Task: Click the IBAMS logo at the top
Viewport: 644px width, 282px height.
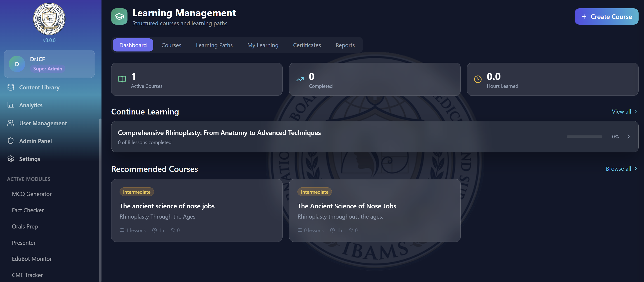Action: click(x=49, y=19)
